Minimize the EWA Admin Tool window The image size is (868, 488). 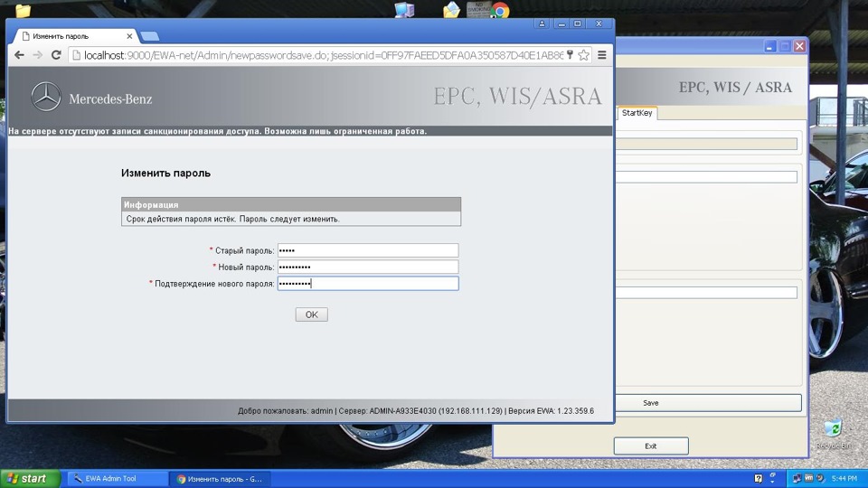(x=770, y=46)
